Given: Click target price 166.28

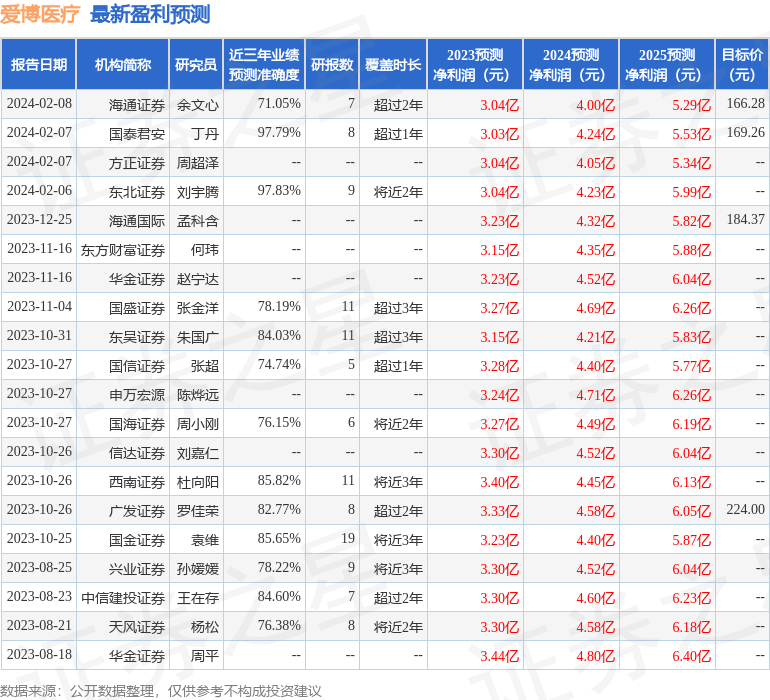Looking at the screenshot, I should [x=745, y=104].
